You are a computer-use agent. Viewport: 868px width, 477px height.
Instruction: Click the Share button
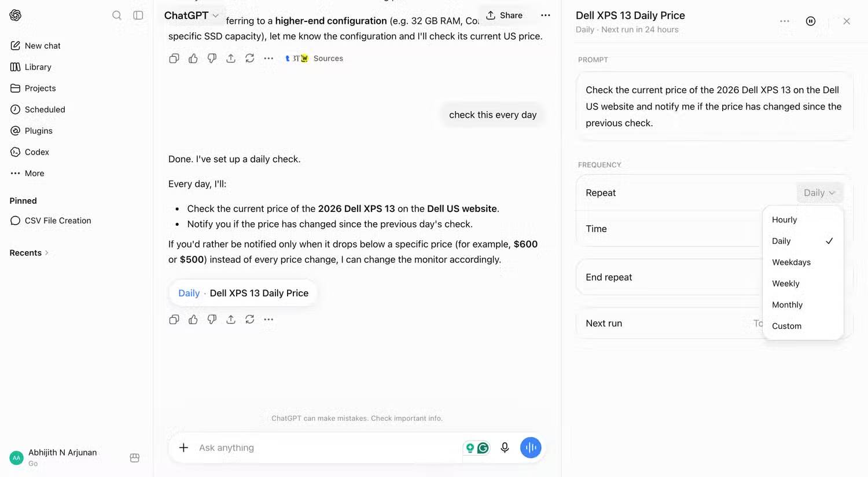coord(504,16)
